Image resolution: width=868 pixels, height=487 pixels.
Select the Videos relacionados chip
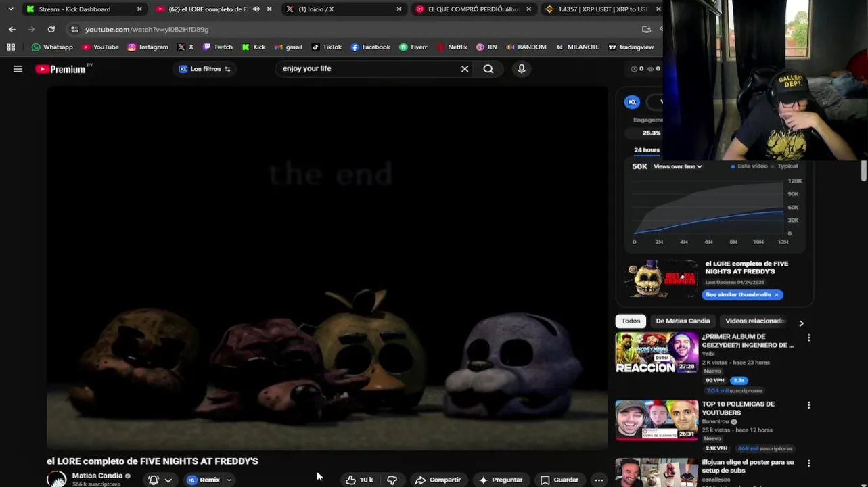755,321
